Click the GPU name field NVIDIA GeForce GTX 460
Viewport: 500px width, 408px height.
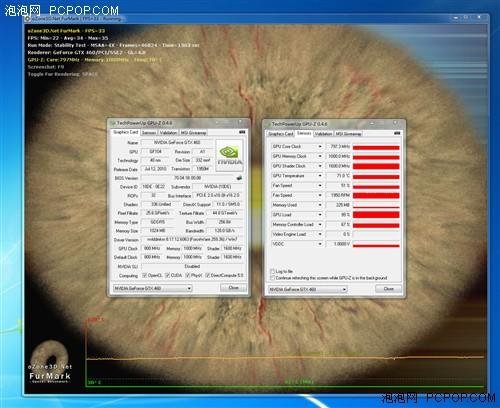177,143
